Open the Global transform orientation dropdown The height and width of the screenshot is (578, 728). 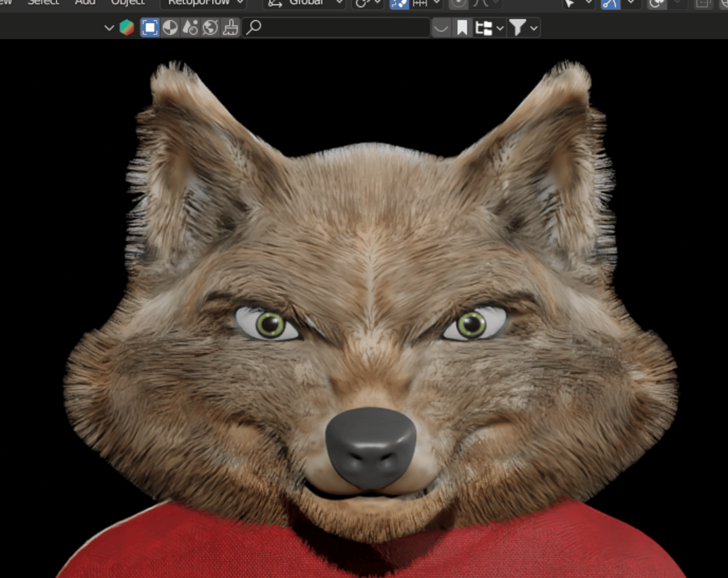pos(305,3)
